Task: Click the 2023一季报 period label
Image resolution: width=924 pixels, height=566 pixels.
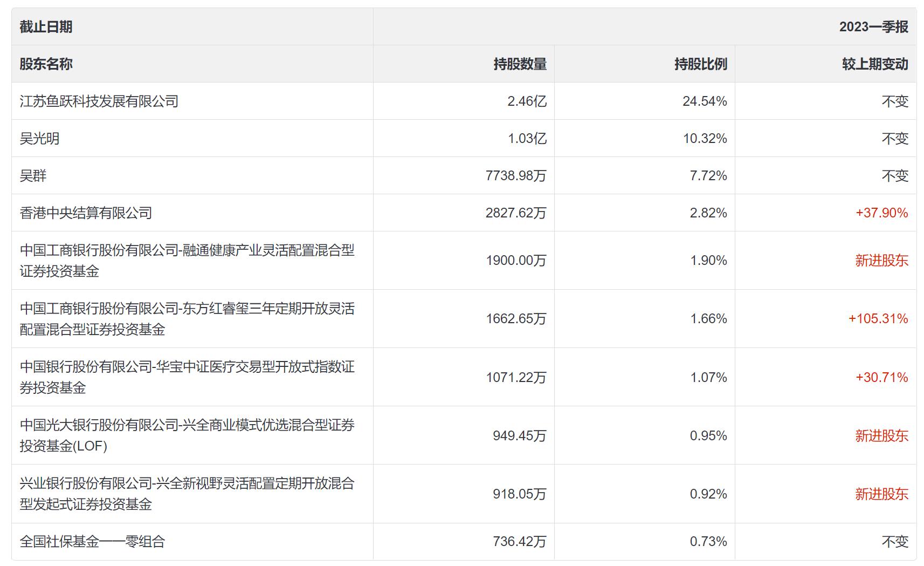Action: 873,27
